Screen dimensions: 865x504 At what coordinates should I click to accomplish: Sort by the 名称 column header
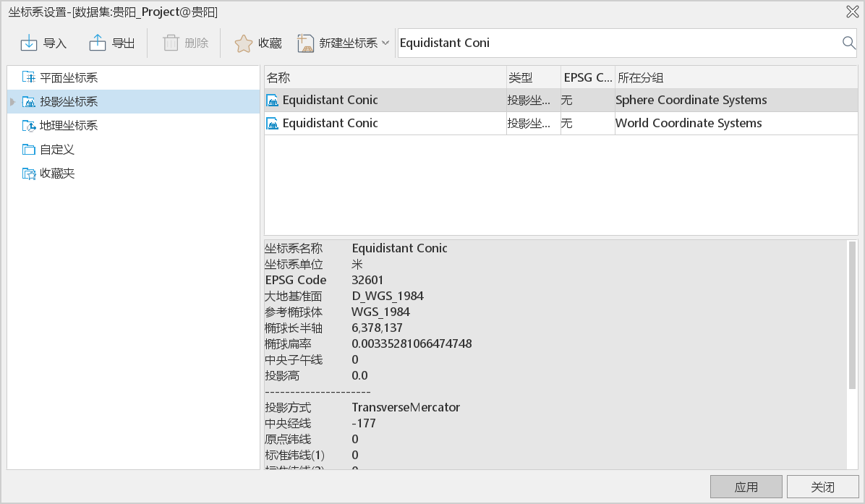385,77
